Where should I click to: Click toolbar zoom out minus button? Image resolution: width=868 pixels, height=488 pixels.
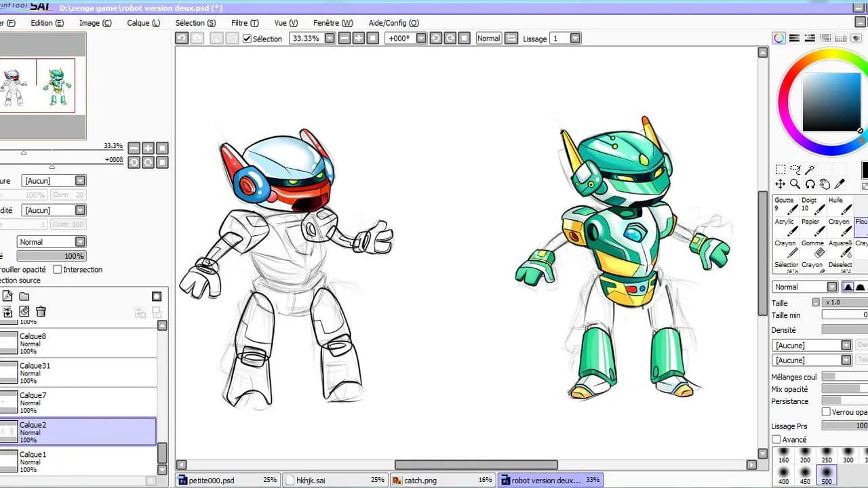[344, 39]
